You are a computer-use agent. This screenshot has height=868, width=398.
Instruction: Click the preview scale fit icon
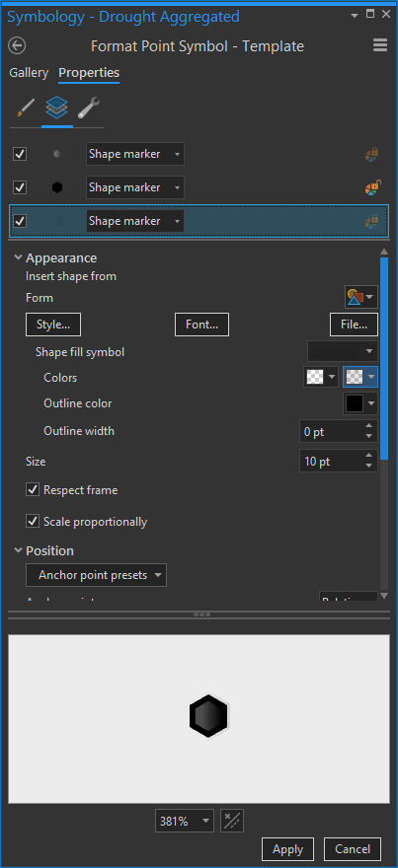coord(232,821)
